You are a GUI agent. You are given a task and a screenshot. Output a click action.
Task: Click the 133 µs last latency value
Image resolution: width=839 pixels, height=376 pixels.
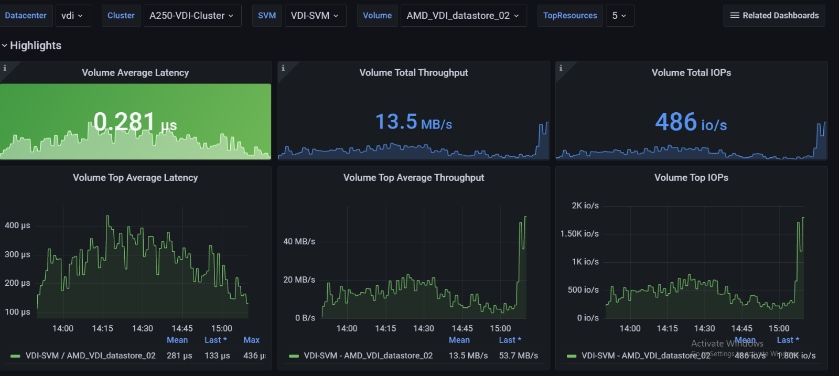pos(217,355)
